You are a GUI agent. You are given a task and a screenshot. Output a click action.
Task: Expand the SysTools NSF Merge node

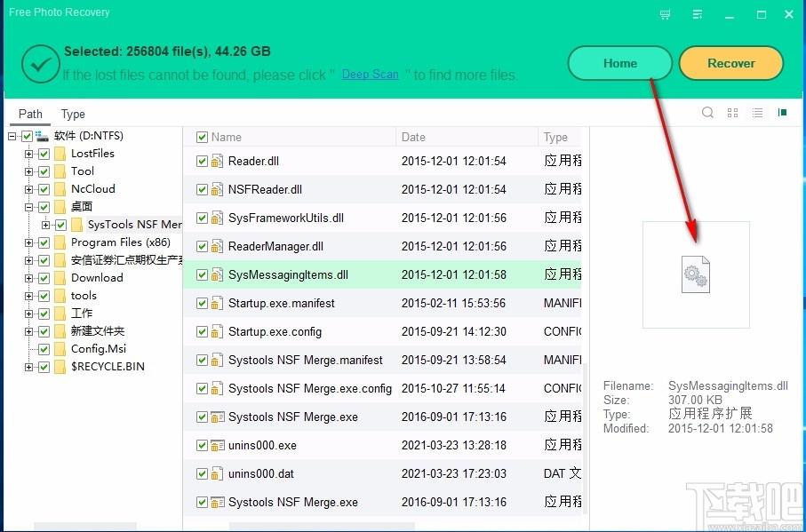pos(46,225)
